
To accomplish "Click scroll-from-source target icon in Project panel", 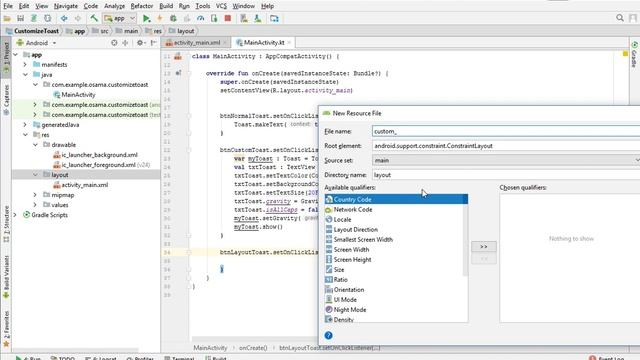I will (114, 43).
